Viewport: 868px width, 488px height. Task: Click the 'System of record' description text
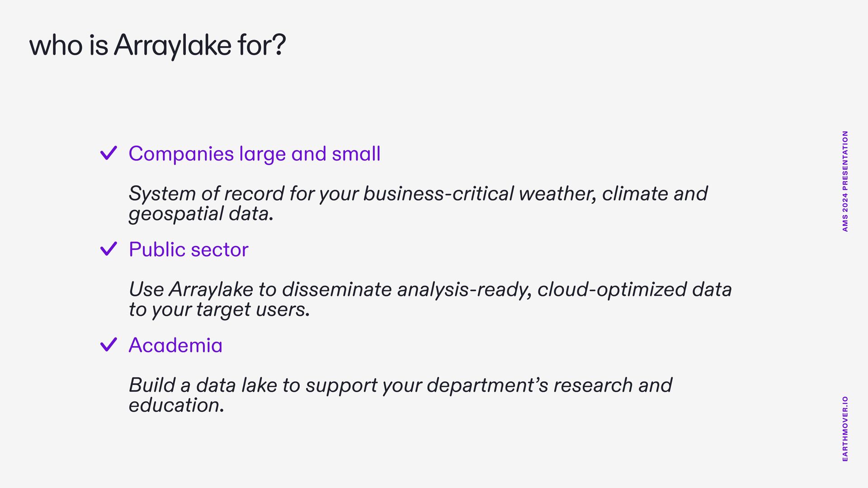coord(418,203)
